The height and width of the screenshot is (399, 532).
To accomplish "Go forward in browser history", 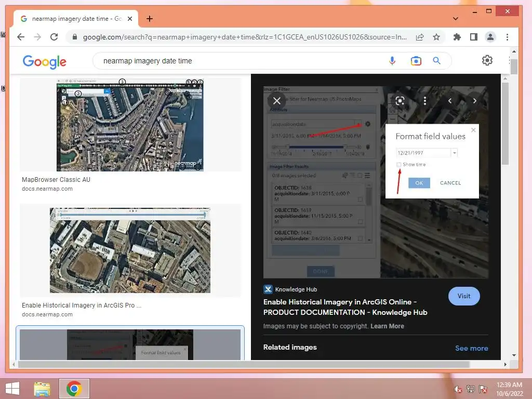I will click(x=37, y=37).
